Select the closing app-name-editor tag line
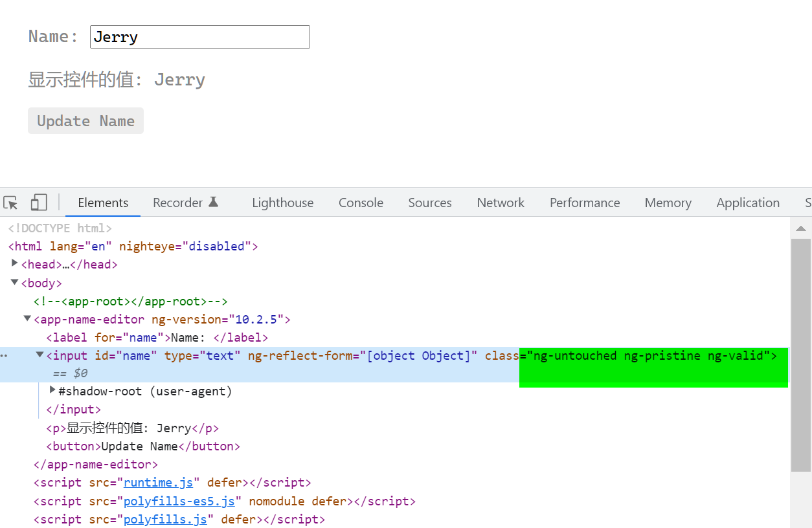 pyautogui.click(x=96, y=465)
